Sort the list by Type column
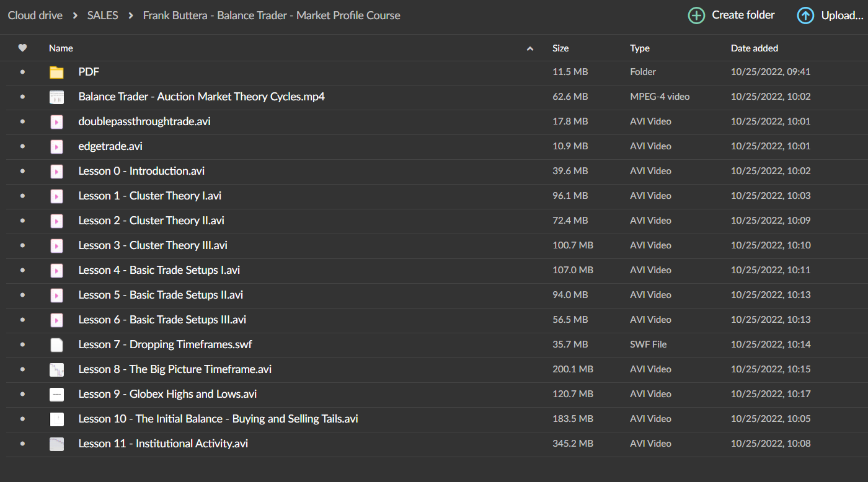 (640, 48)
